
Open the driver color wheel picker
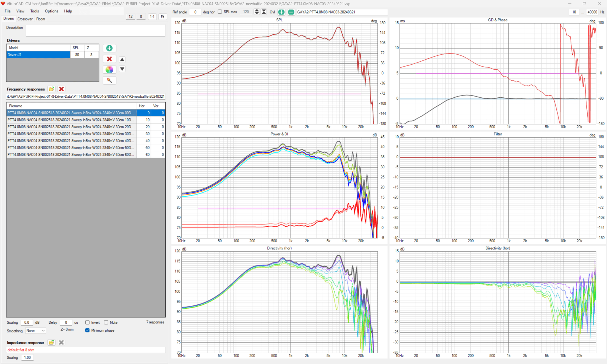coord(109,70)
